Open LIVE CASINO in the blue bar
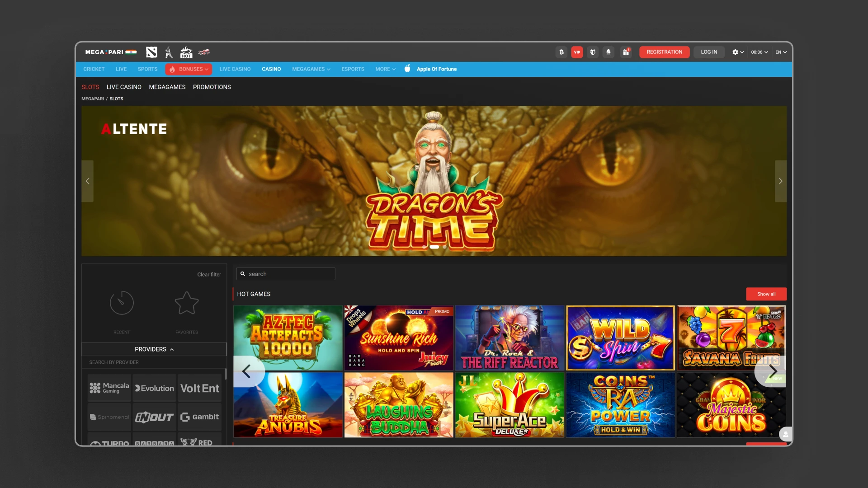This screenshot has width=868, height=488. [x=235, y=69]
